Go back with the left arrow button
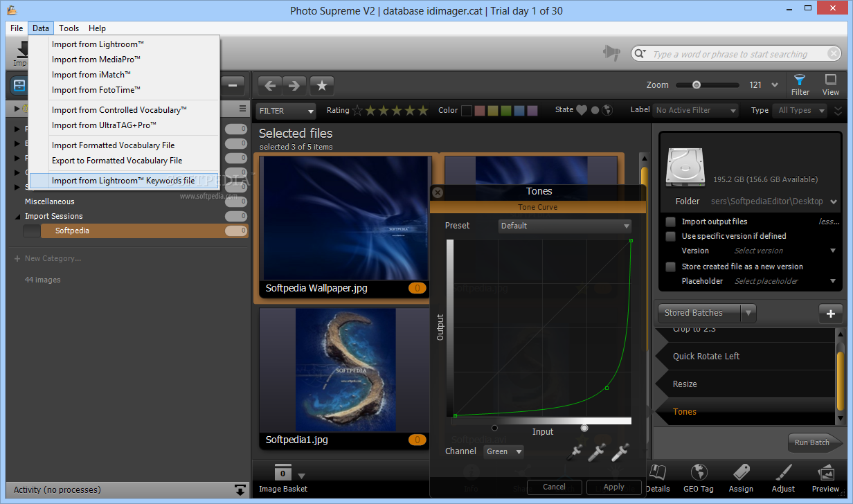853x504 pixels. [270, 86]
